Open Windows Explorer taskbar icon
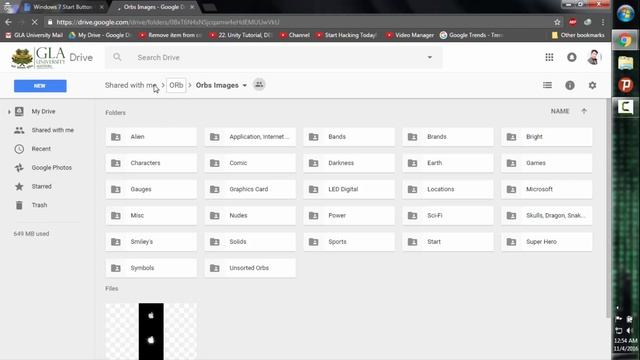The image size is (640, 360). tap(625, 63)
